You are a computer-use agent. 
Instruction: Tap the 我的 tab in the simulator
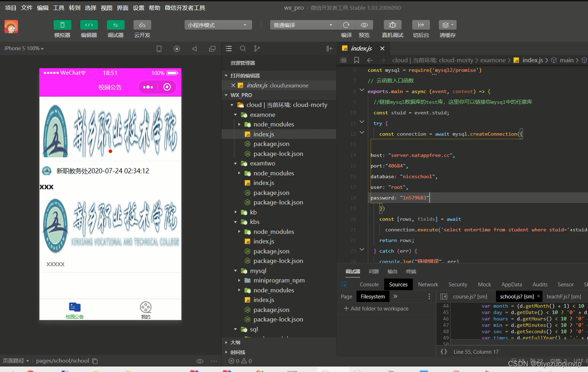pyautogui.click(x=145, y=310)
